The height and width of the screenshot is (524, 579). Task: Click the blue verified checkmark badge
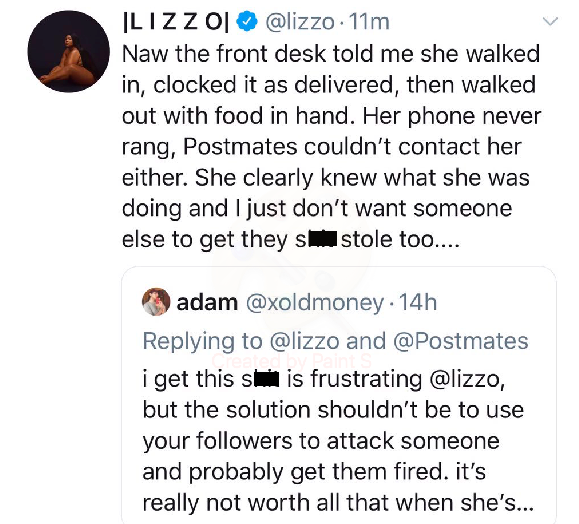click(x=247, y=21)
